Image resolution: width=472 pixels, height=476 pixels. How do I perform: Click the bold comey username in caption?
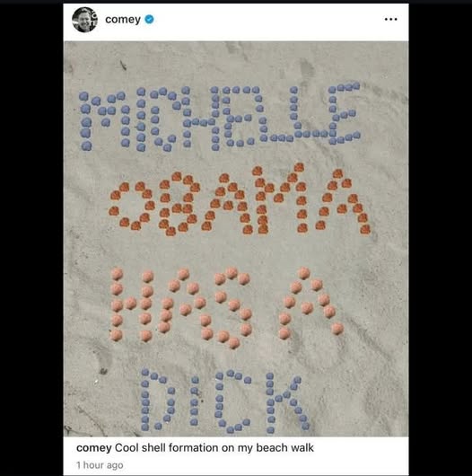tap(94, 448)
